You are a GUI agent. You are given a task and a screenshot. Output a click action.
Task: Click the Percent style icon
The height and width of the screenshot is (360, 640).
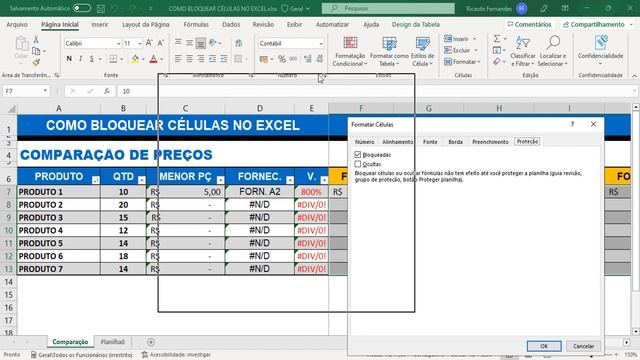tap(282, 59)
